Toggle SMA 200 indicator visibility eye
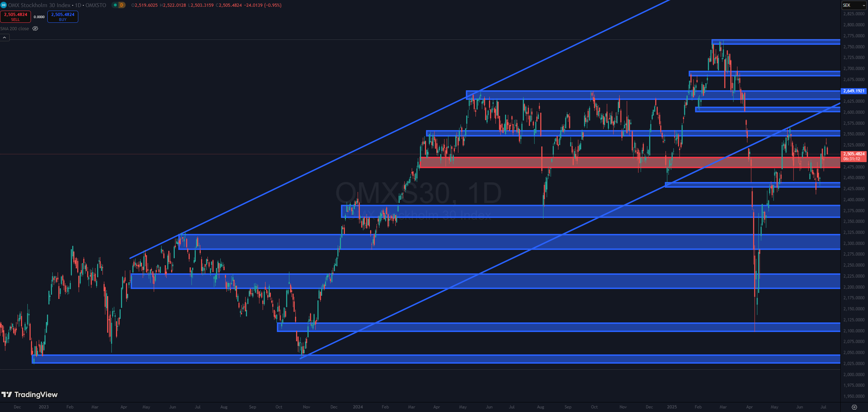Viewport: 868px width, 412px height. click(35, 28)
